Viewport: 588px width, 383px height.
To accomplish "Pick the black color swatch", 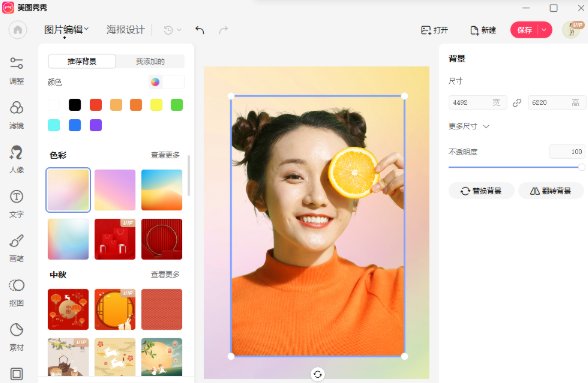I will [x=75, y=105].
